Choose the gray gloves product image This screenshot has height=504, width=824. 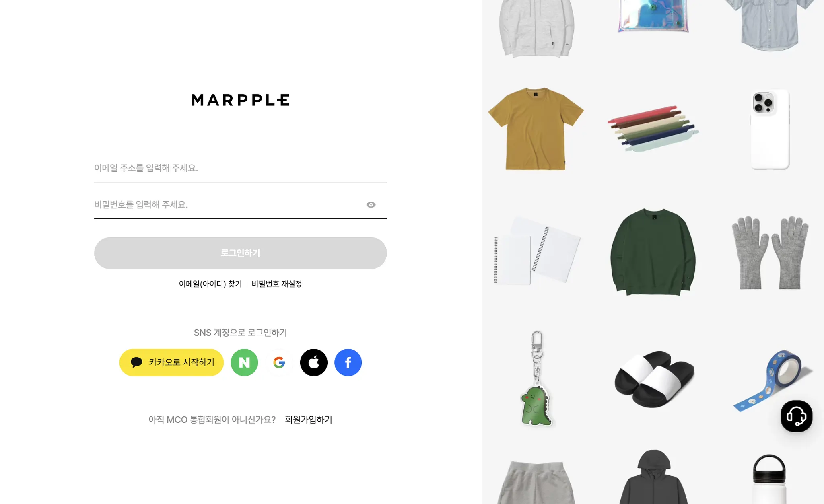click(770, 253)
